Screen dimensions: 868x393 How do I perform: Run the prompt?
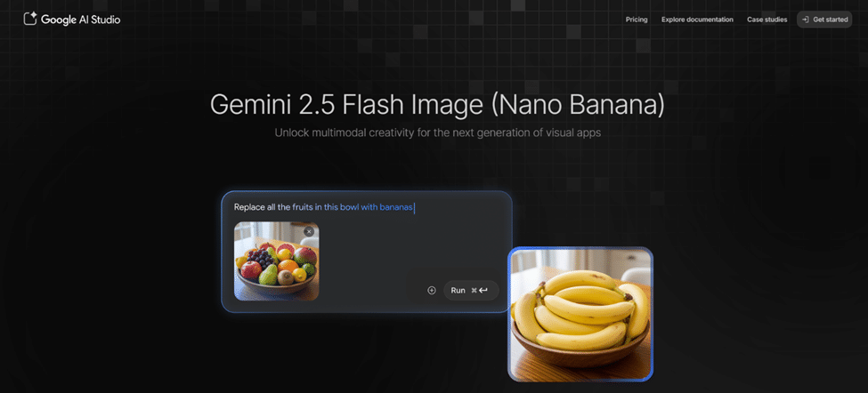pos(471,290)
